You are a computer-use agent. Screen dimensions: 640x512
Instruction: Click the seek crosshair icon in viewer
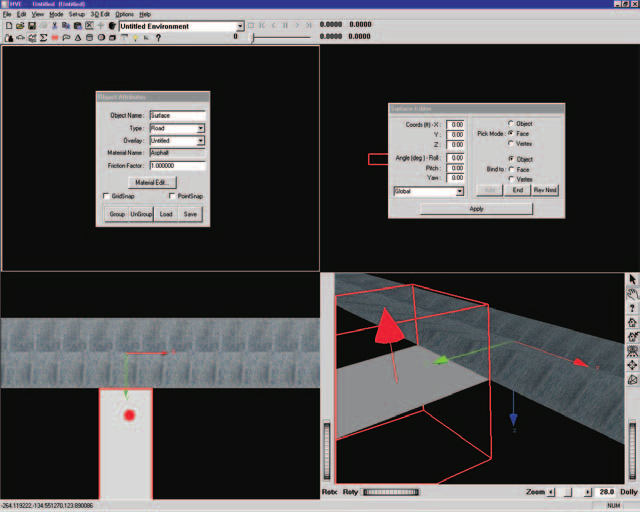[632, 365]
